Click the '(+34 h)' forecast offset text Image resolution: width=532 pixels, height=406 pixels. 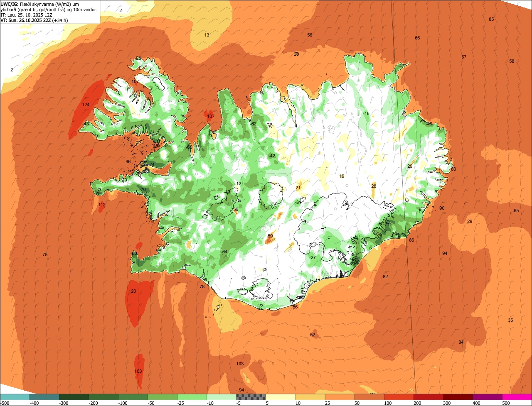point(59,20)
